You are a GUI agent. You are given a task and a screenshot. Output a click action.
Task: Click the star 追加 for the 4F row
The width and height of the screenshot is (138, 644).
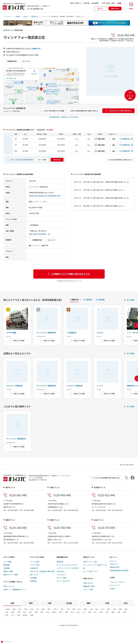tap(112, 145)
